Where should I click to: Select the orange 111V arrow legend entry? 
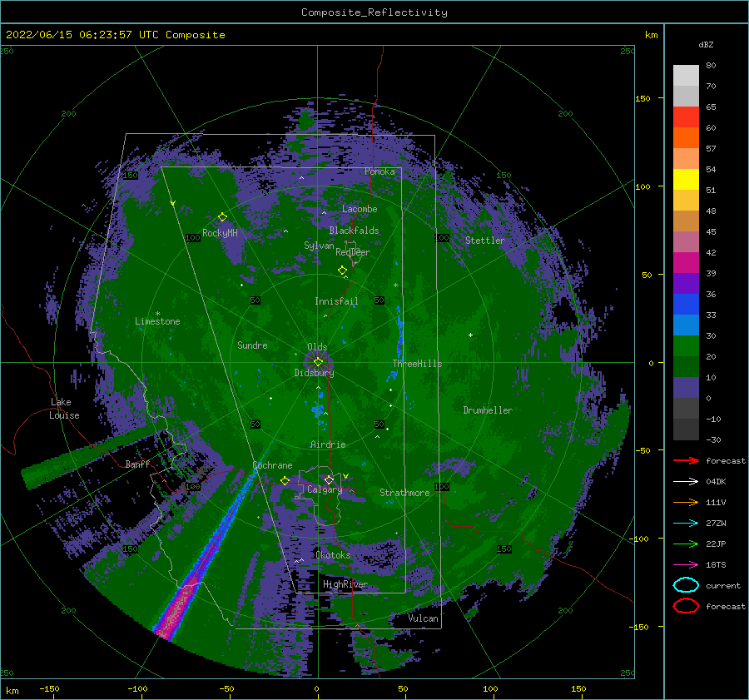[x=686, y=502]
